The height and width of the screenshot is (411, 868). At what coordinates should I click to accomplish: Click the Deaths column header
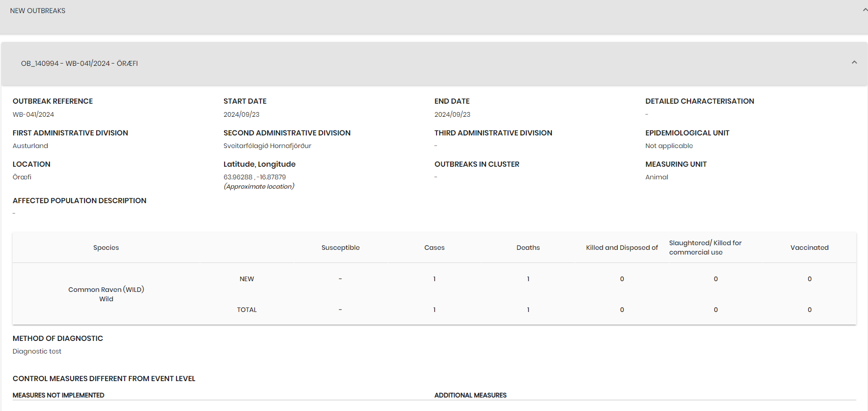528,248
